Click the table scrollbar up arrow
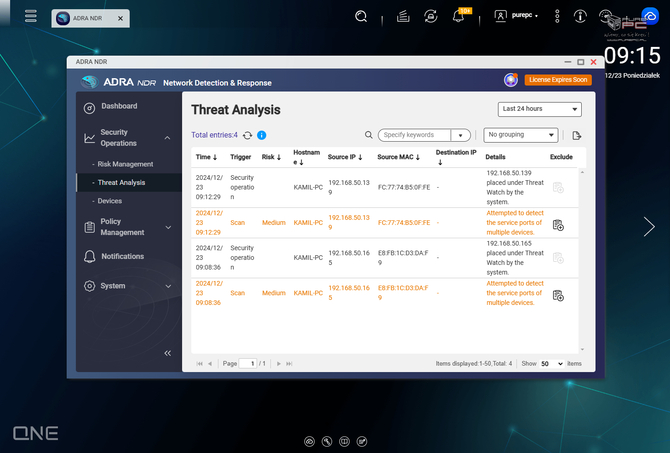 click(582, 172)
